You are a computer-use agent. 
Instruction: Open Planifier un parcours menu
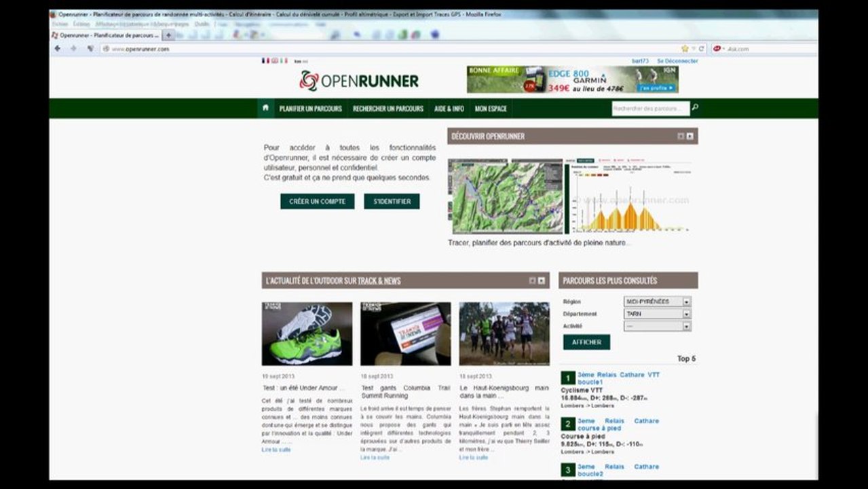(x=310, y=109)
